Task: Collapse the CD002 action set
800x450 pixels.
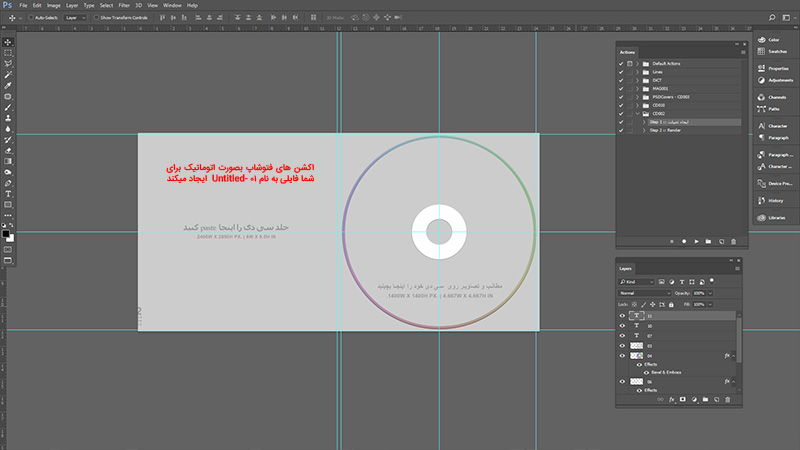Action: (x=637, y=113)
